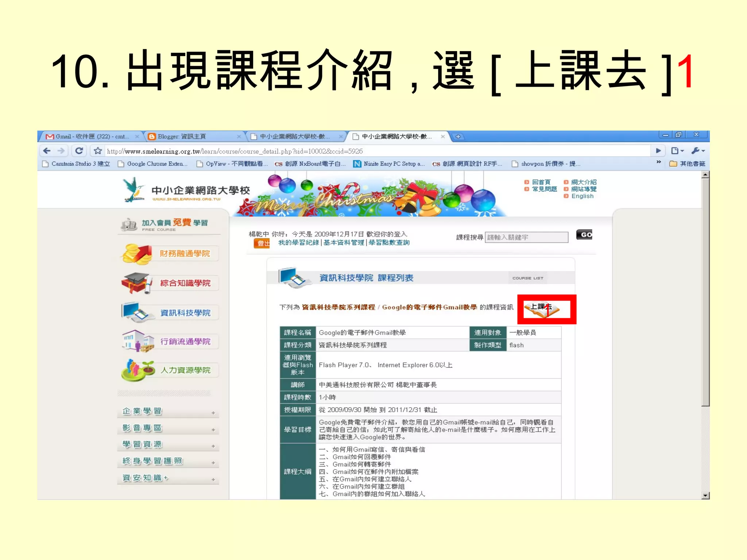Open the page menu icon

(x=677, y=151)
